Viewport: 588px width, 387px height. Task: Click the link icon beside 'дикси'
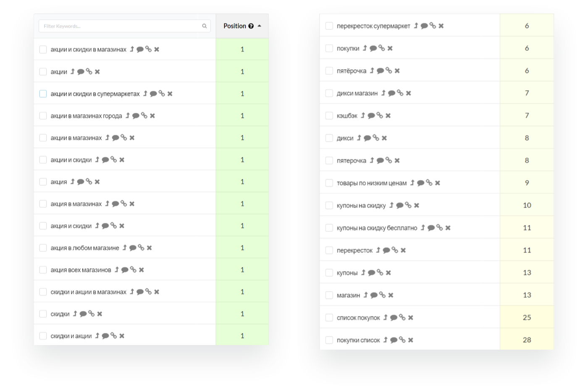[375, 138]
